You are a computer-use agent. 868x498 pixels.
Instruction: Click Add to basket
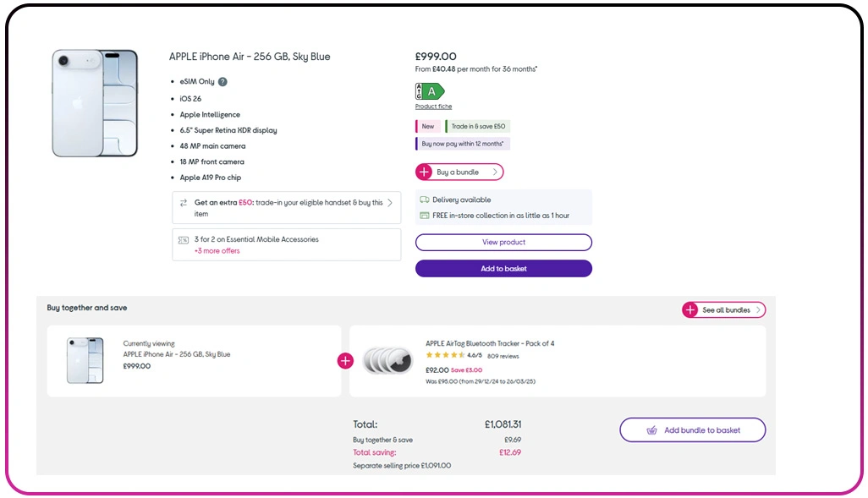503,268
